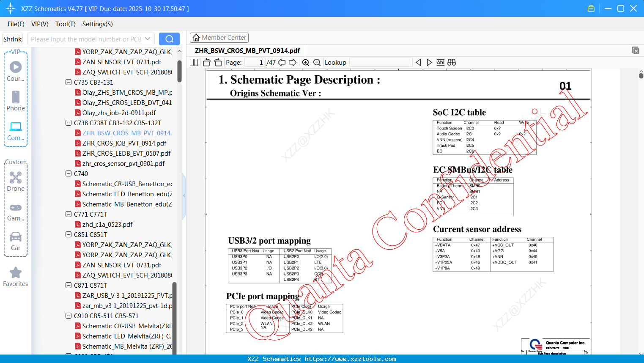Click the file tree scroll-up arrow
644x363 pixels.
tap(179, 51)
